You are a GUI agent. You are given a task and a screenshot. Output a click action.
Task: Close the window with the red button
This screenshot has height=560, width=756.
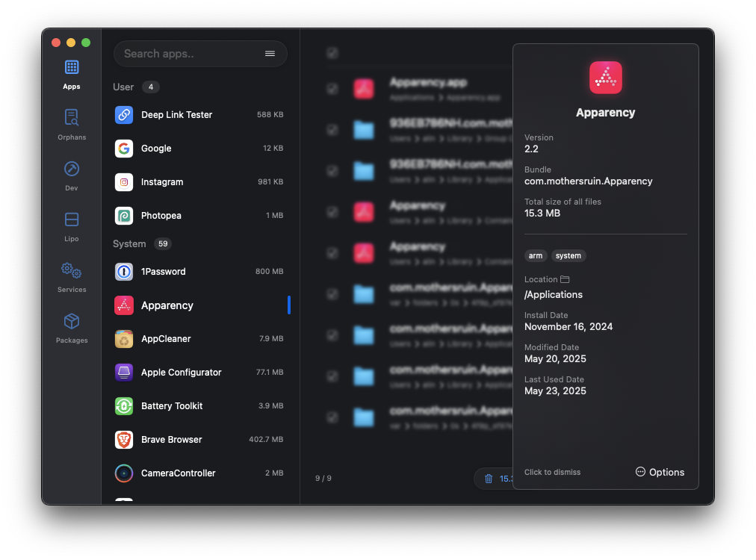tap(56, 43)
